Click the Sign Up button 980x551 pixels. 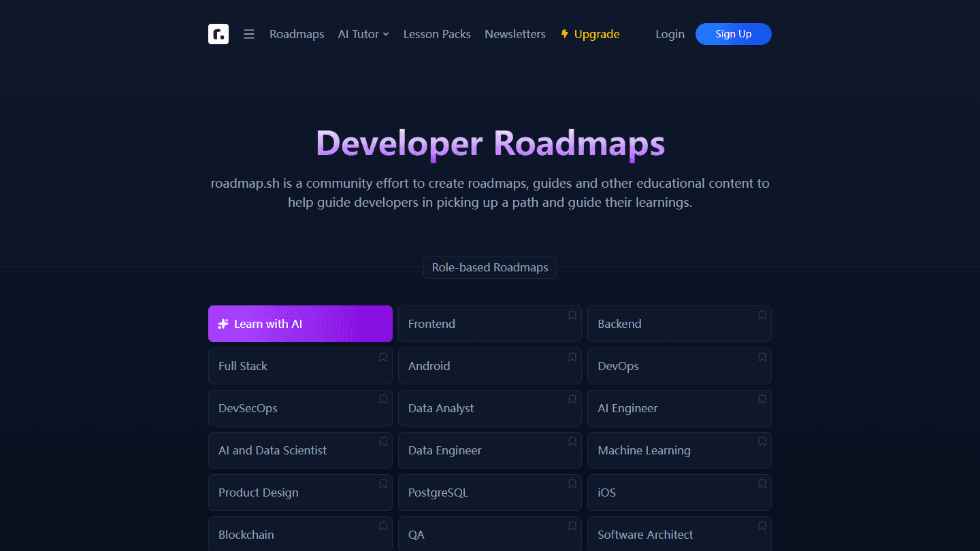734,34
